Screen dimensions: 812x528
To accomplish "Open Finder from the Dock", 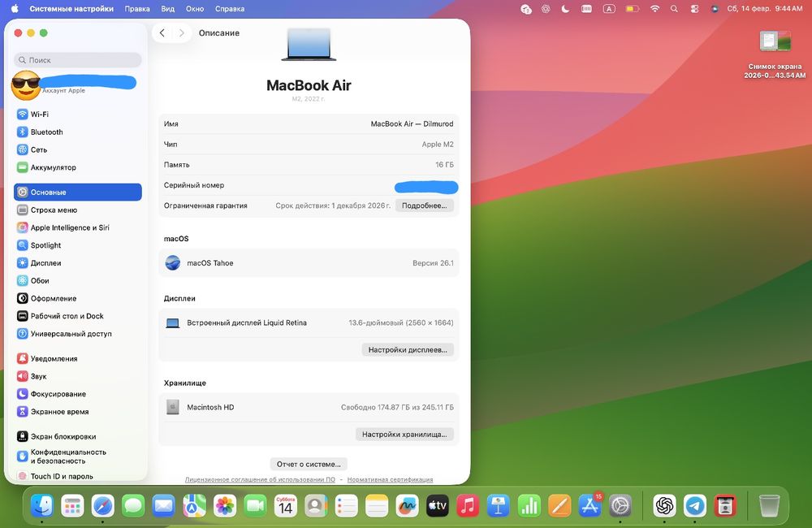I will point(42,506).
